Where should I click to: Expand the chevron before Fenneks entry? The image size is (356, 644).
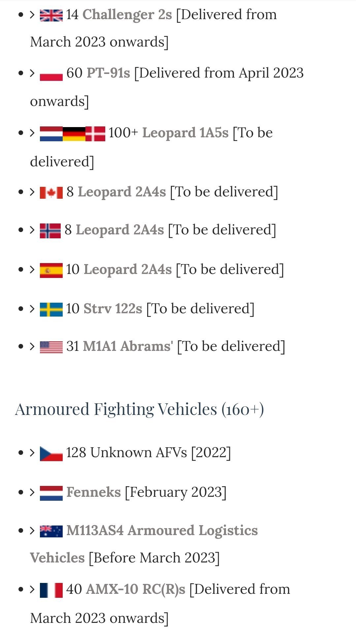coord(32,492)
